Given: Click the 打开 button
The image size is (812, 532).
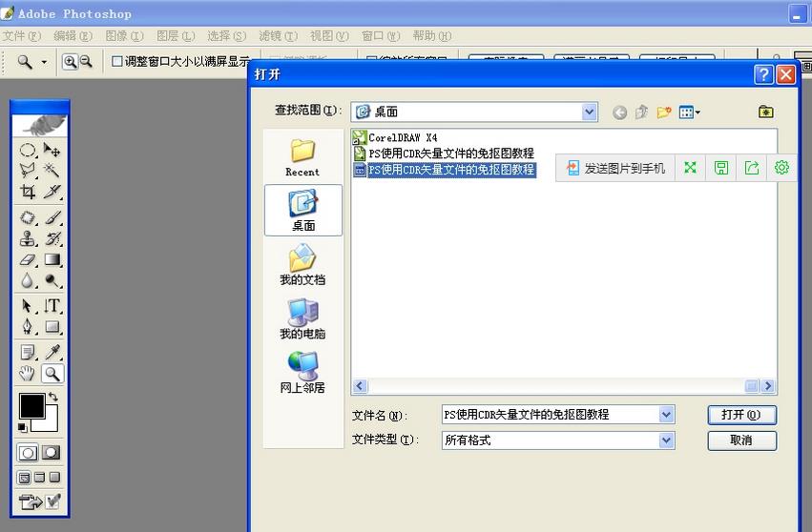Looking at the screenshot, I should pyautogui.click(x=741, y=415).
